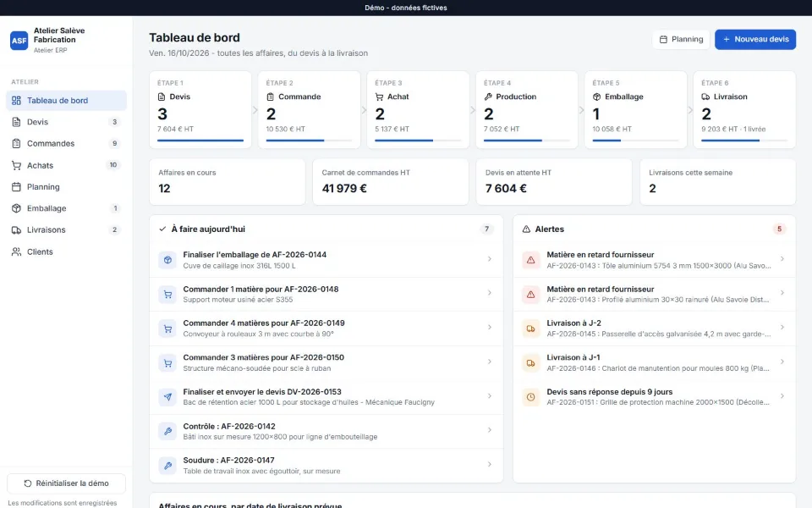
Task: Open chevron for Devis sans réponse alert
Action: (x=782, y=396)
